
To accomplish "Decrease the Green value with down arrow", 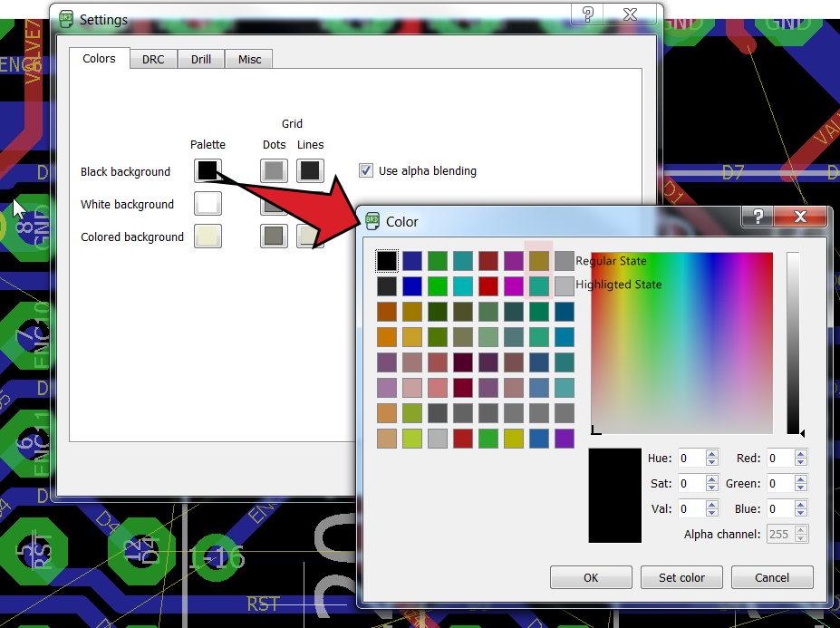I will point(801,488).
